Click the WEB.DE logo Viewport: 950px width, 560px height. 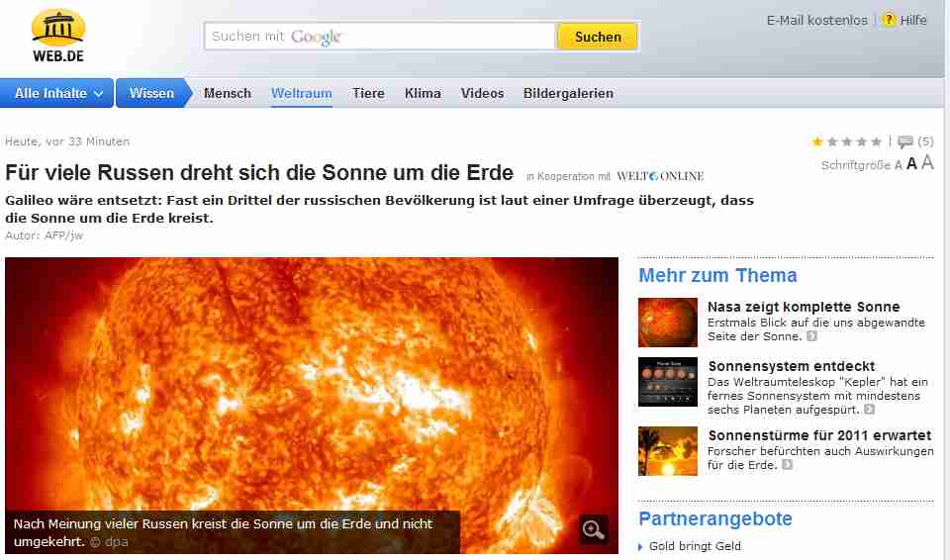(58, 36)
